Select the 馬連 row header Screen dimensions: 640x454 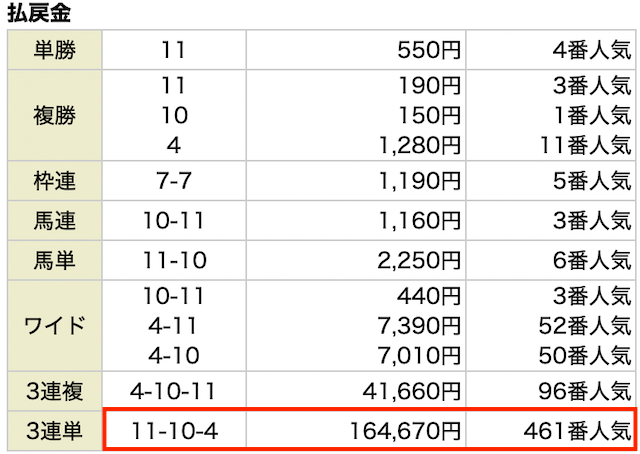click(55, 220)
